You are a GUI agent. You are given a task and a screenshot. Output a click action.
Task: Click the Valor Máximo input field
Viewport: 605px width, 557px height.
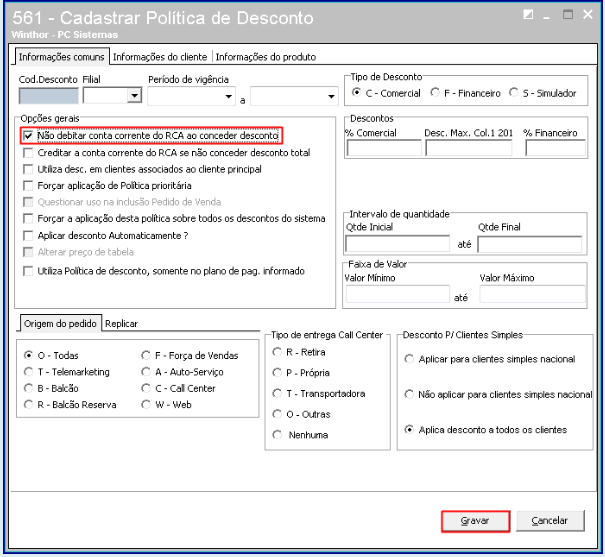click(532, 294)
